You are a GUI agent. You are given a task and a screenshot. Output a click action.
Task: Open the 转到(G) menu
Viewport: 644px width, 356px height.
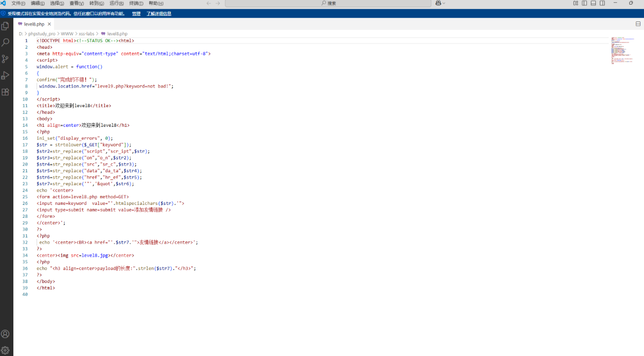(96, 3)
